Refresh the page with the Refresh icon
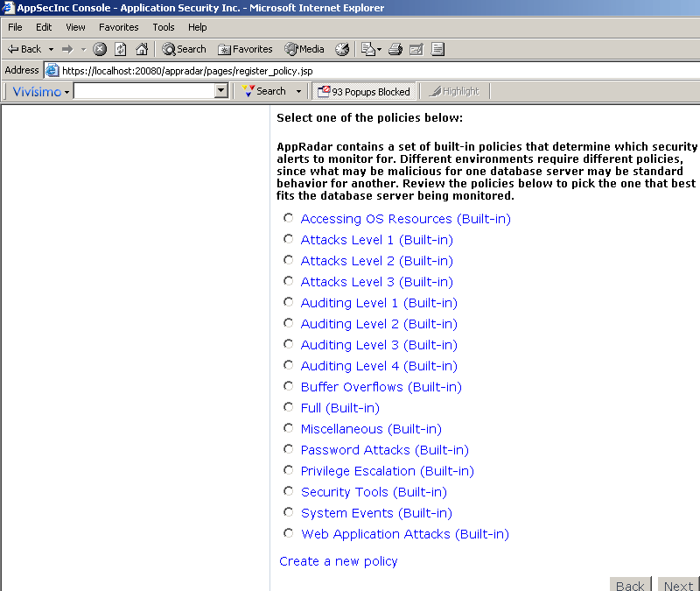The image size is (700, 591). pyautogui.click(x=121, y=49)
